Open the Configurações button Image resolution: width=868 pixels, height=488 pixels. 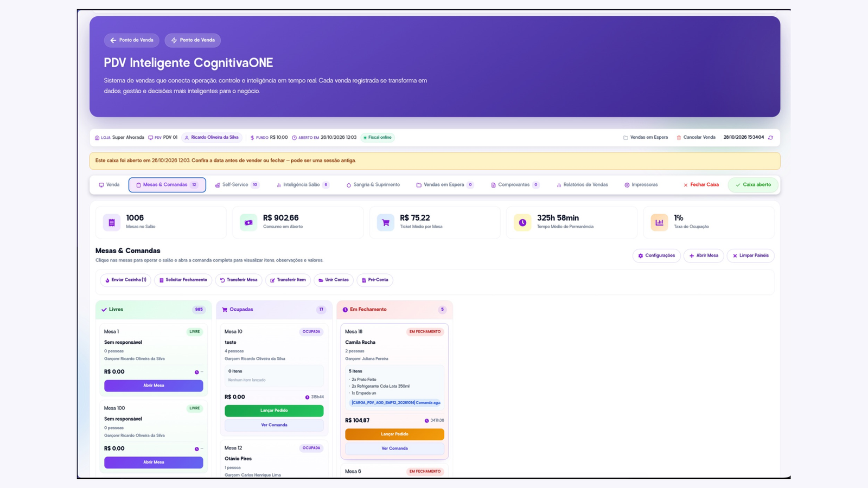(656, 255)
